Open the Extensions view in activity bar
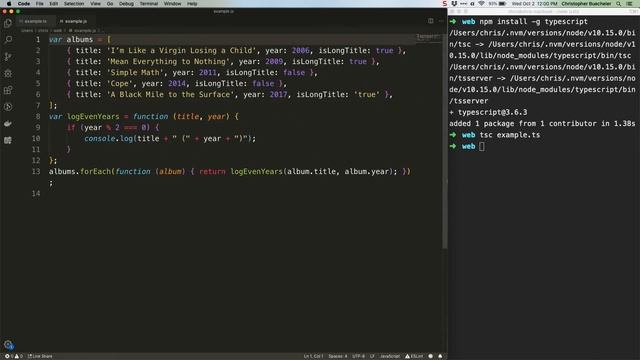The image size is (640, 360). pyautogui.click(x=8, y=90)
